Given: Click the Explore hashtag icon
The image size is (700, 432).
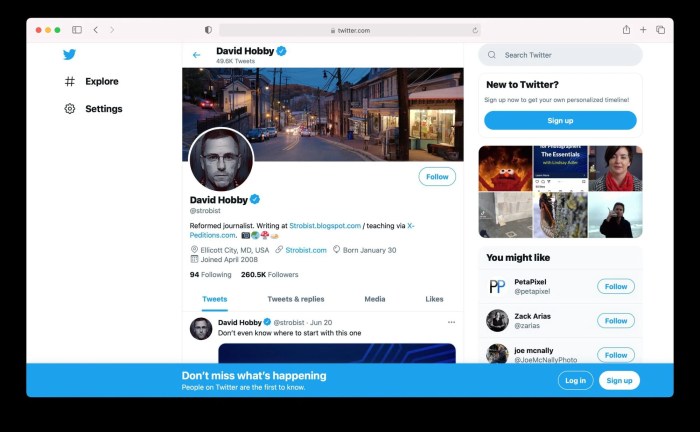Looking at the screenshot, I should [70, 81].
